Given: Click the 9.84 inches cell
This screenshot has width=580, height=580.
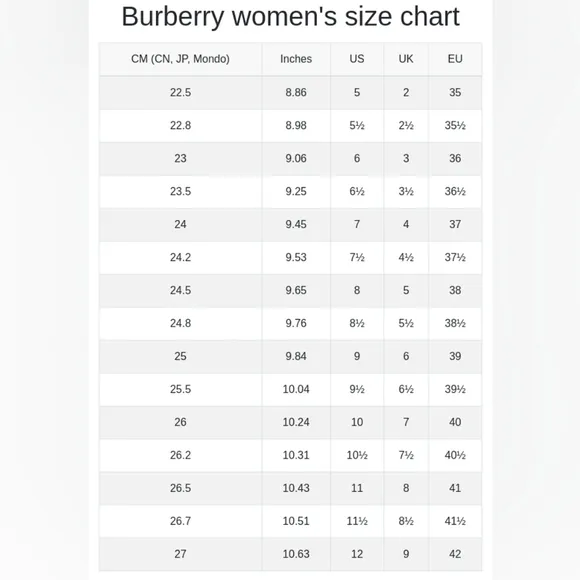Looking at the screenshot, I should (x=296, y=356).
